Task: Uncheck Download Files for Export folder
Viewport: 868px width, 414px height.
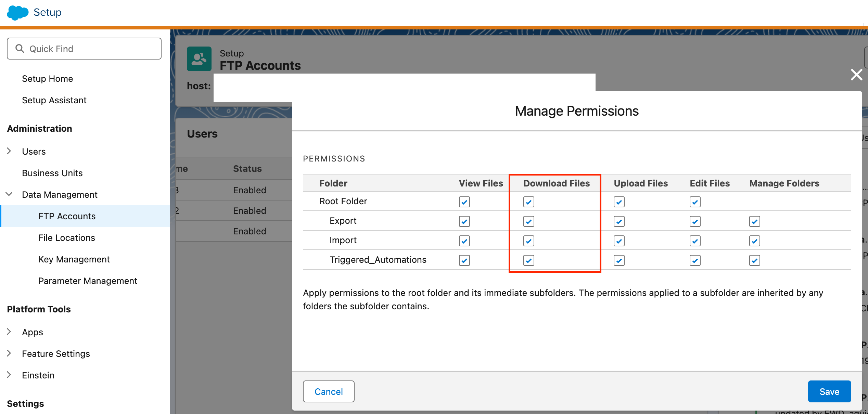Action: click(528, 221)
